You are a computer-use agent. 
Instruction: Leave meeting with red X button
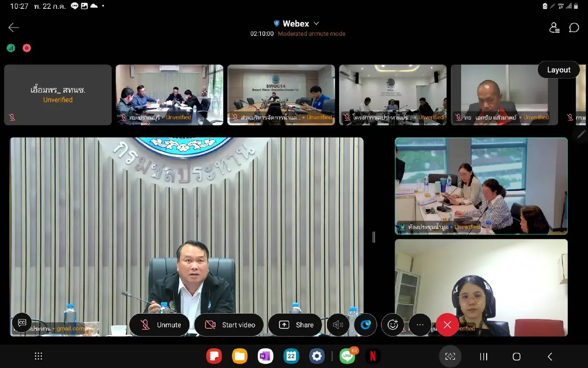tap(447, 325)
